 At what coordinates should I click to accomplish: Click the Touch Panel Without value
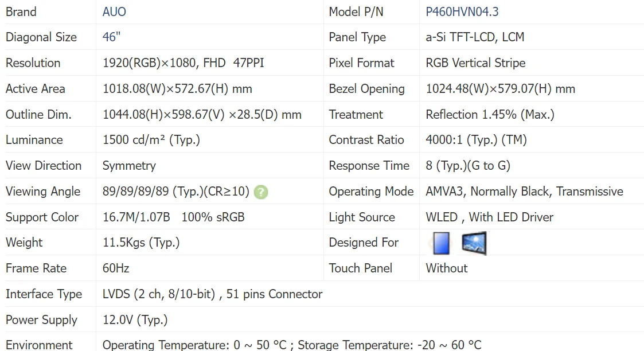[x=447, y=268]
